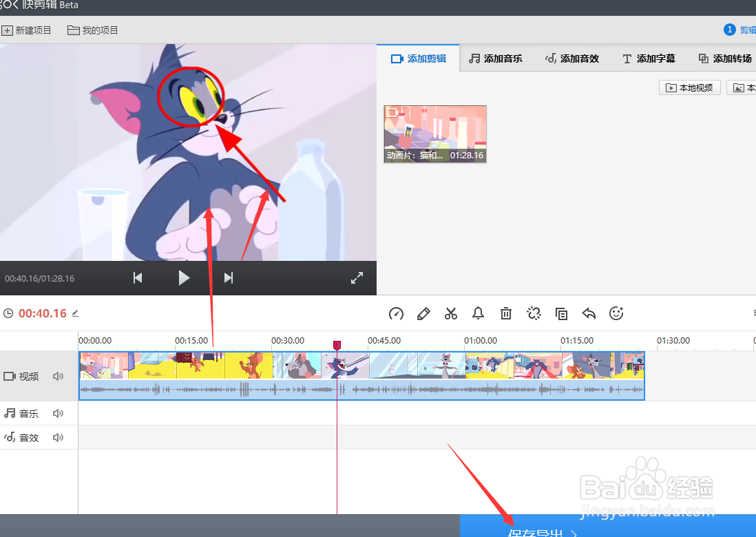Screen dimensions: 756x537
Task: Click 新建项目 button
Action: point(27,30)
